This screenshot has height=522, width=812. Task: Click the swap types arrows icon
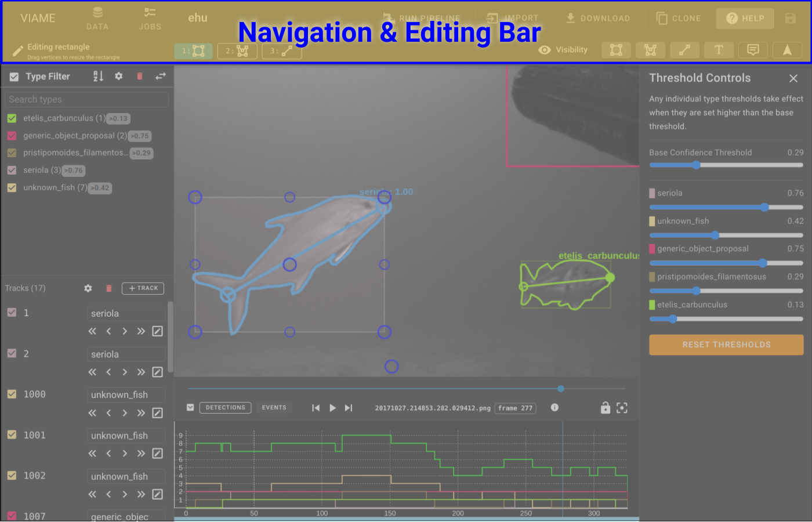[161, 76]
